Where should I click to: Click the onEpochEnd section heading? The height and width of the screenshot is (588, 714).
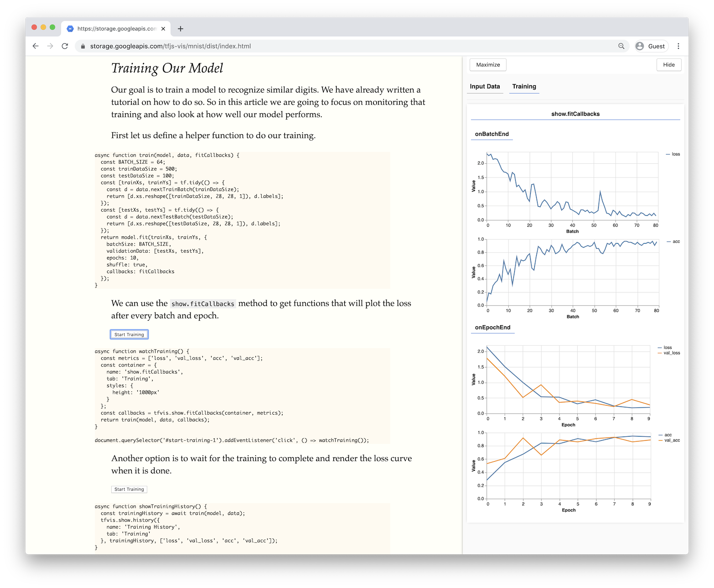click(x=492, y=327)
